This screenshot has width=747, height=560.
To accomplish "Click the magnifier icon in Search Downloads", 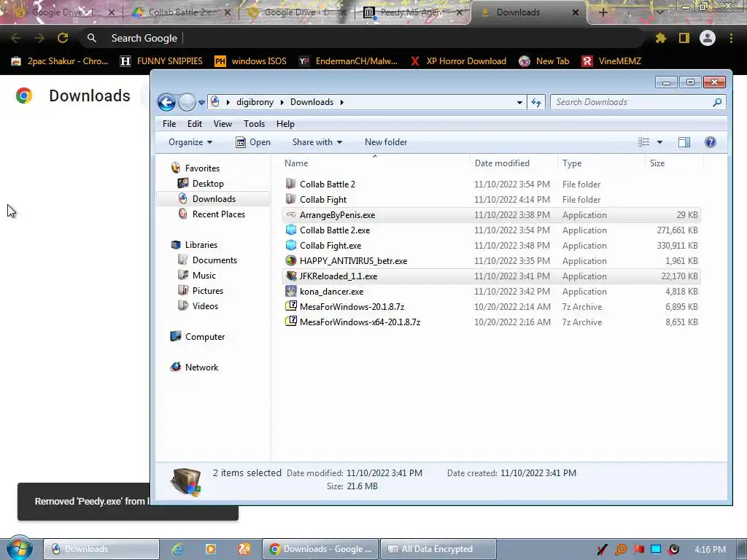I will click(717, 102).
